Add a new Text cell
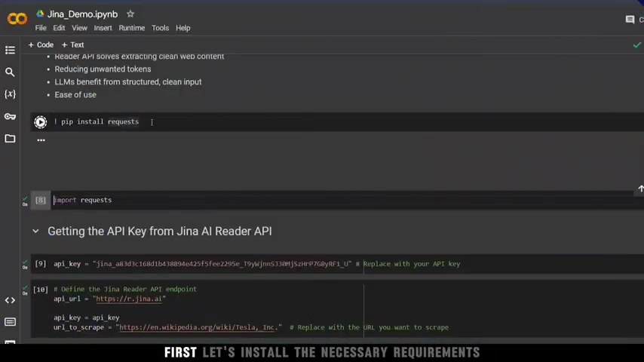This screenshot has height=362, width=644. 72,44
